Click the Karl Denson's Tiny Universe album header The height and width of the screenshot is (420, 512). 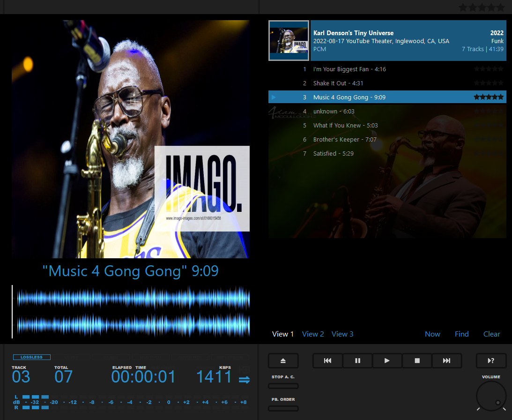pos(408,40)
